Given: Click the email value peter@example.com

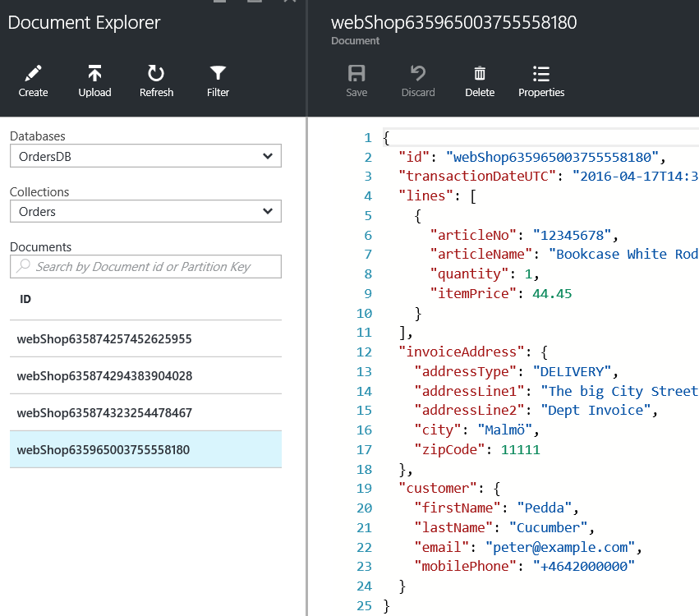Looking at the screenshot, I should click(x=559, y=547).
